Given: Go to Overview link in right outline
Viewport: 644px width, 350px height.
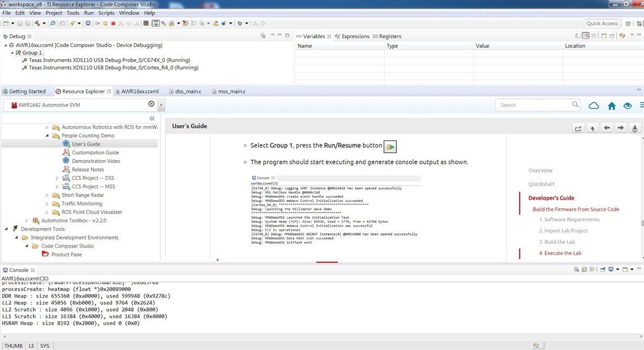Looking at the screenshot, I should [540, 171].
